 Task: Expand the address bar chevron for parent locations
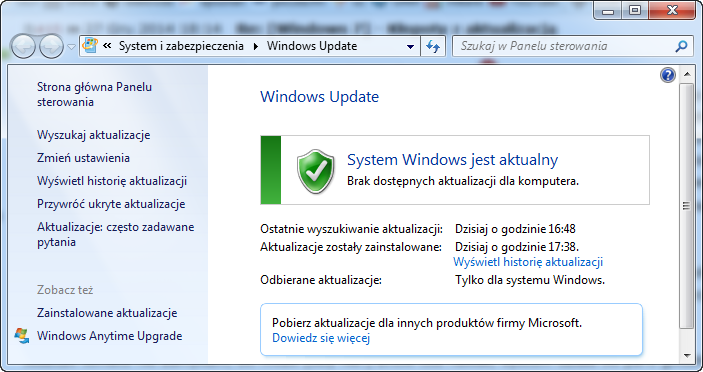pos(107,46)
